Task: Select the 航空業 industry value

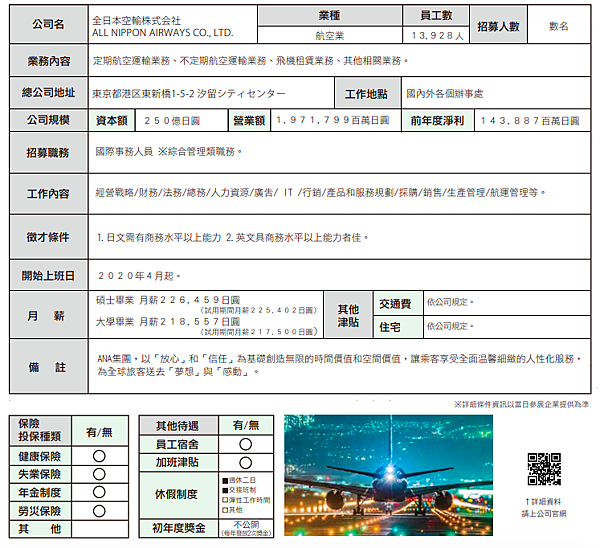Action: point(329,36)
